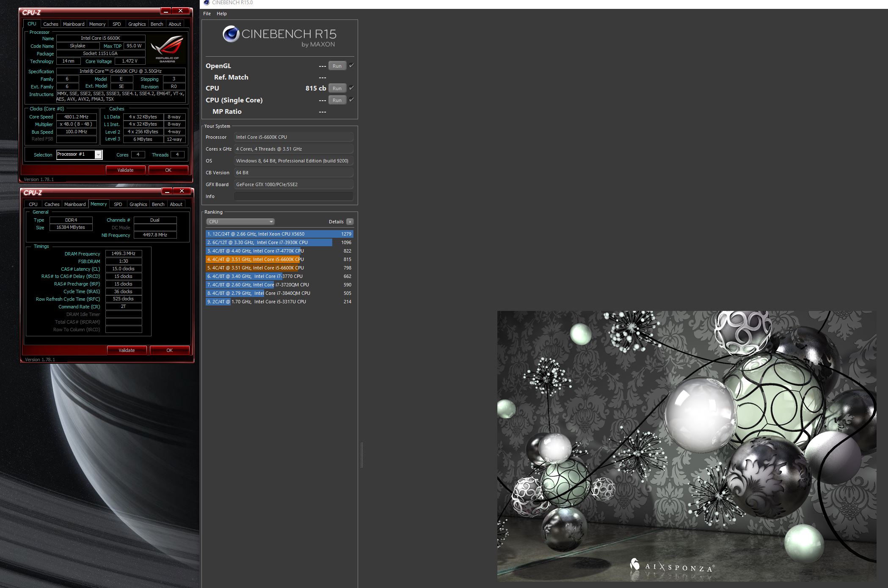This screenshot has height=588, width=888.
Task: Click the panel splitter handle beside the ranking
Action: (x=361, y=455)
